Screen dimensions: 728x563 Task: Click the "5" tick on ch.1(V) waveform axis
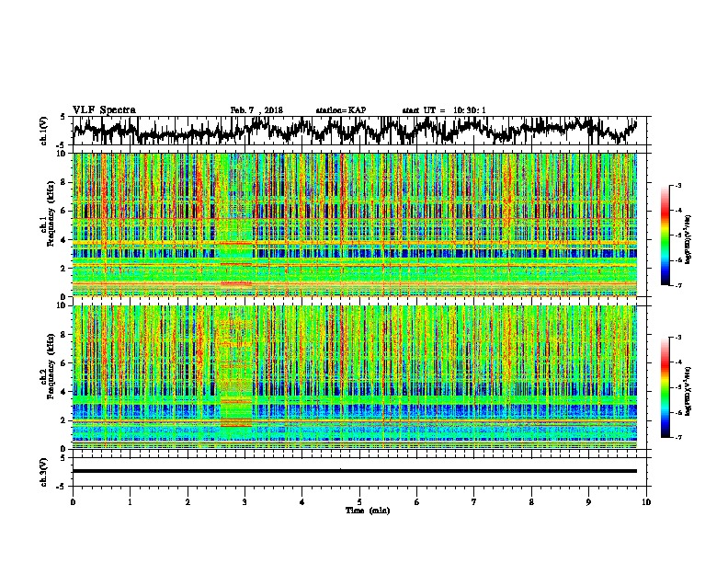(x=63, y=117)
